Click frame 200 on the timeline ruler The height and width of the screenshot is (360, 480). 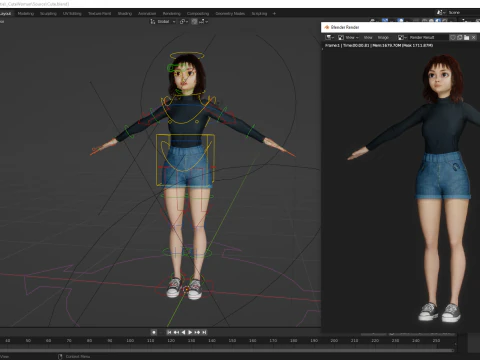(x=334, y=341)
